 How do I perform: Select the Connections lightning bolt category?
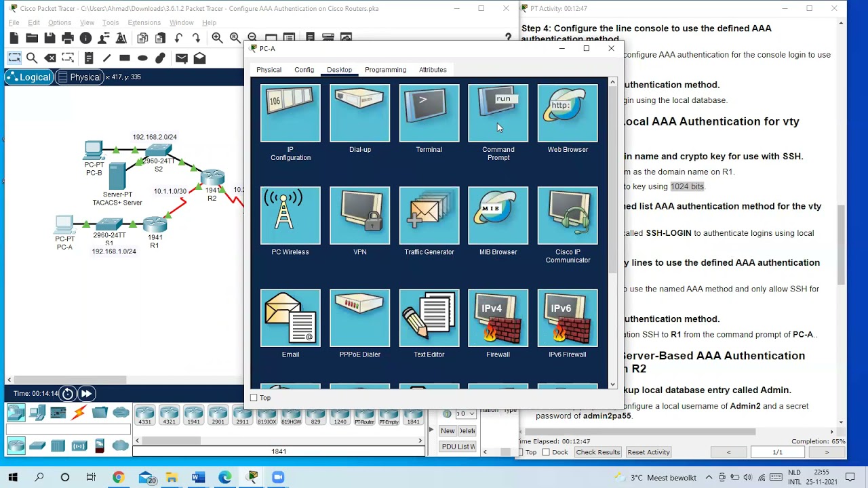coord(79,412)
